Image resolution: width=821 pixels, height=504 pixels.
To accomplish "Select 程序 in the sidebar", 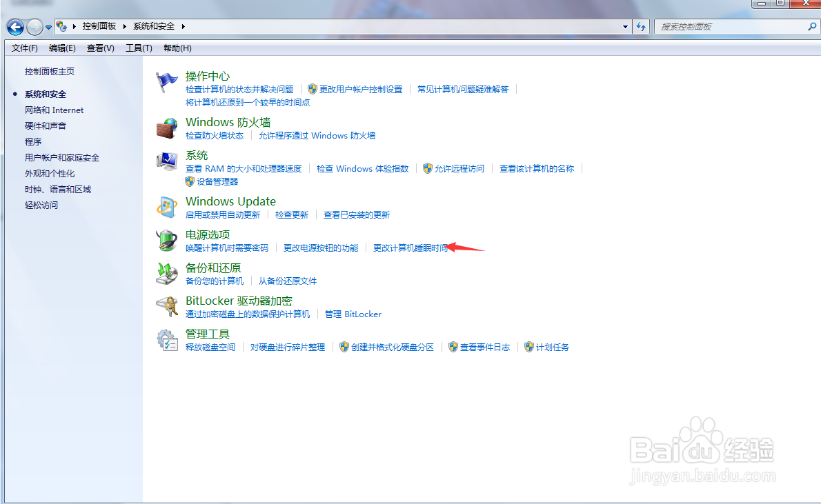I will (x=33, y=142).
